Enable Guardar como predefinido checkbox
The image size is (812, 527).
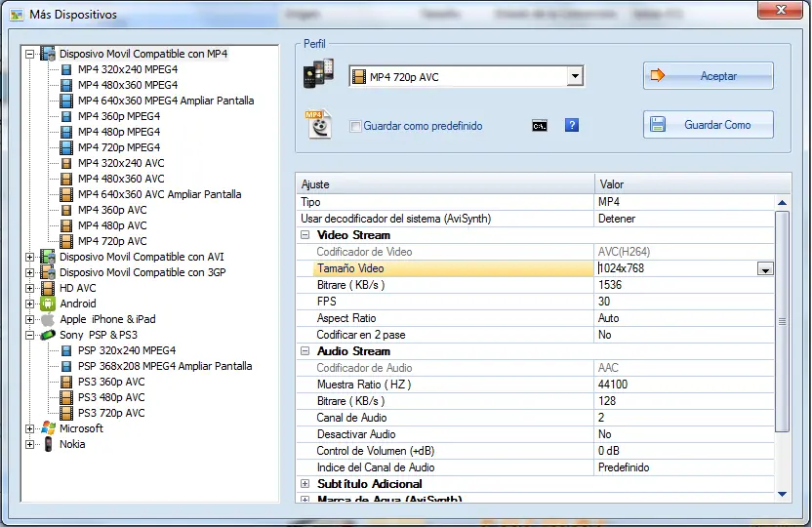click(355, 126)
